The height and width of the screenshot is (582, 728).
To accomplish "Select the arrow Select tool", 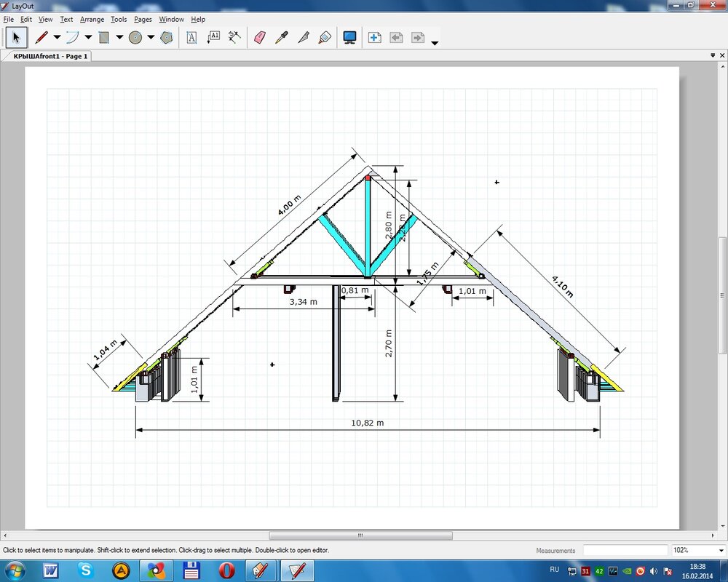I will coord(16,37).
